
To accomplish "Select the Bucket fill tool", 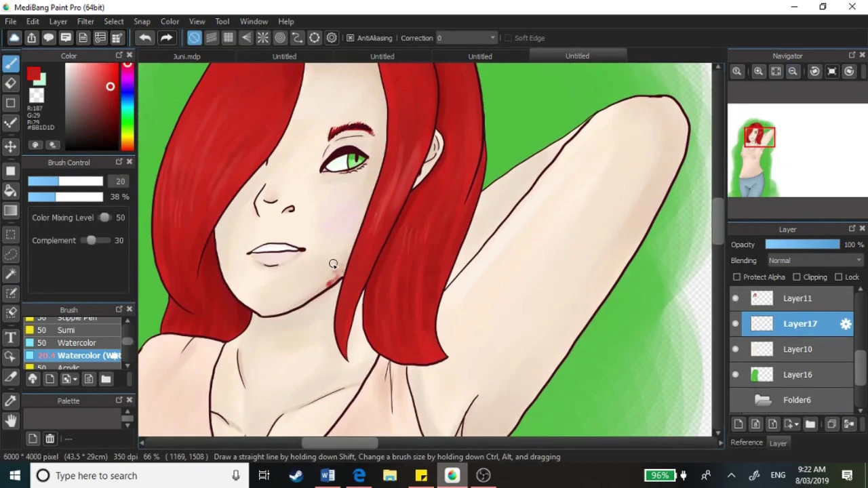I will 10,190.
